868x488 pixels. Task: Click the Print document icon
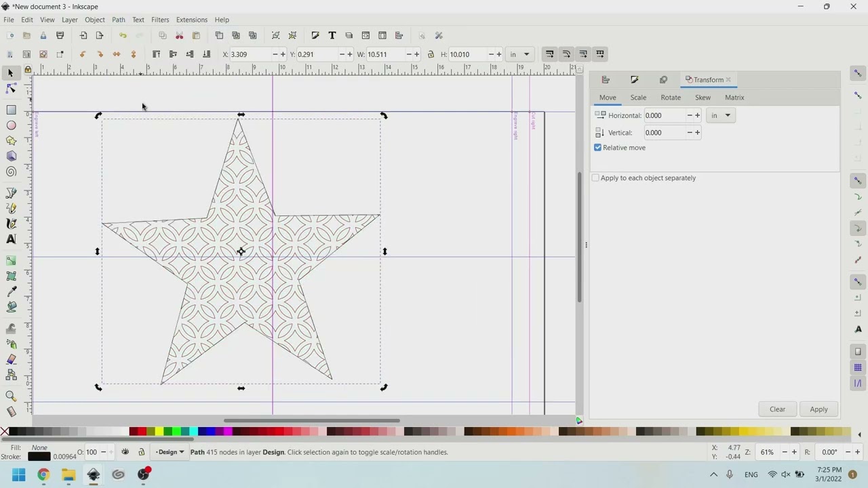[x=60, y=35]
